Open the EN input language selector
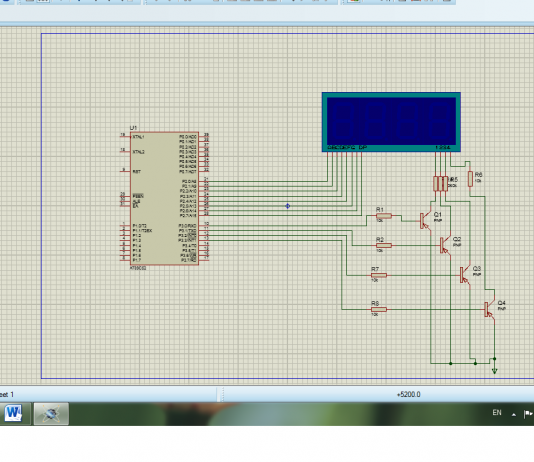 pos(497,413)
